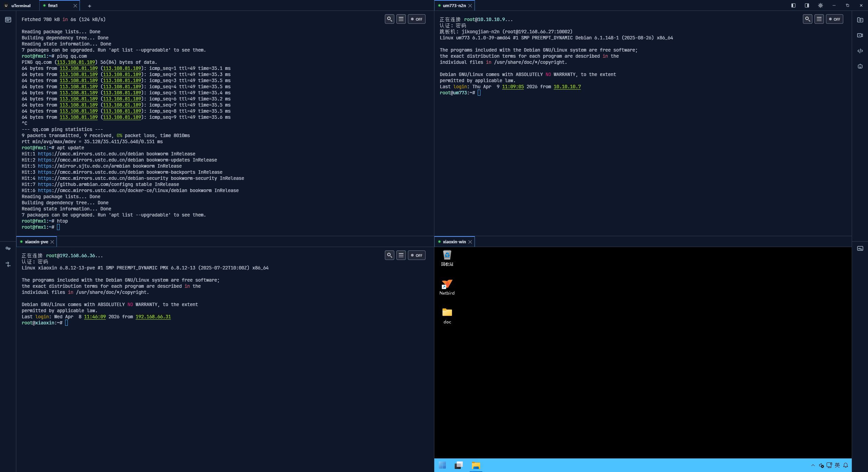868x472 pixels.
Task: Open the AI robot assistant icon
Action: pyautogui.click(x=860, y=66)
